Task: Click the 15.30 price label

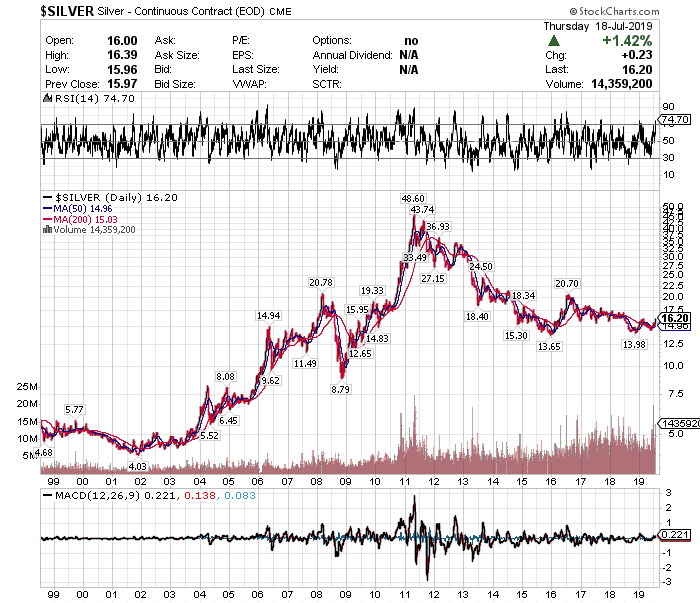Action: [x=516, y=336]
